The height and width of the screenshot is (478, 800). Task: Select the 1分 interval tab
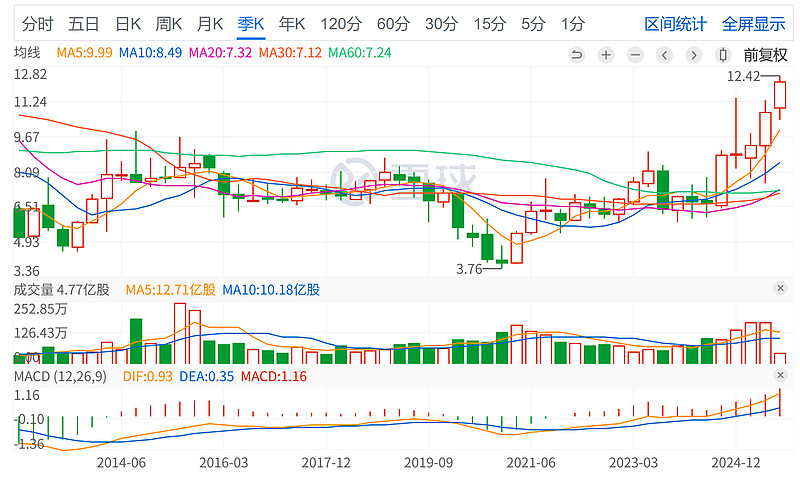point(573,24)
